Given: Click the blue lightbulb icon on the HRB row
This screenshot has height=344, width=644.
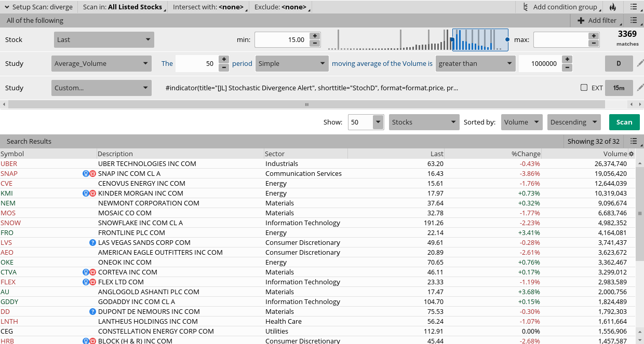Looking at the screenshot, I should pyautogui.click(x=86, y=341).
